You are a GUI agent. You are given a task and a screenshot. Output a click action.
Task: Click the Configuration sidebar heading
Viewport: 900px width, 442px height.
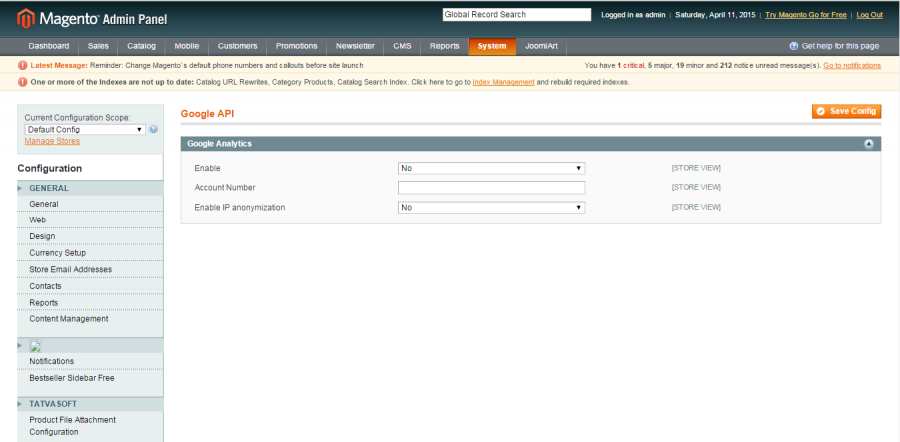[50, 169]
